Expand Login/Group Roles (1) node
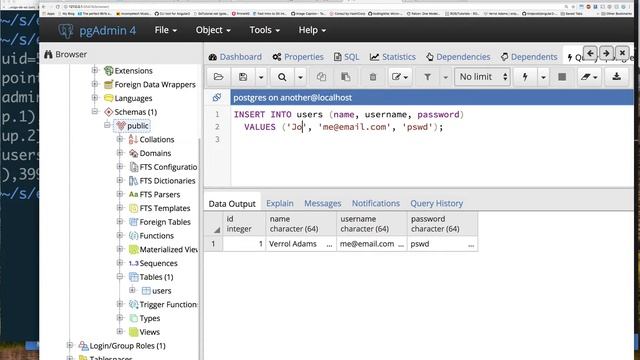Image resolution: width=640 pixels, height=360 pixels. click(70, 345)
